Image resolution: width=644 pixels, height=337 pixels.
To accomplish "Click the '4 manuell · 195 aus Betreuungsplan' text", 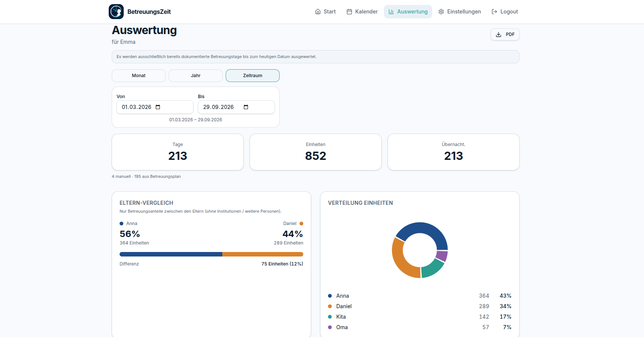I will click(x=146, y=176).
